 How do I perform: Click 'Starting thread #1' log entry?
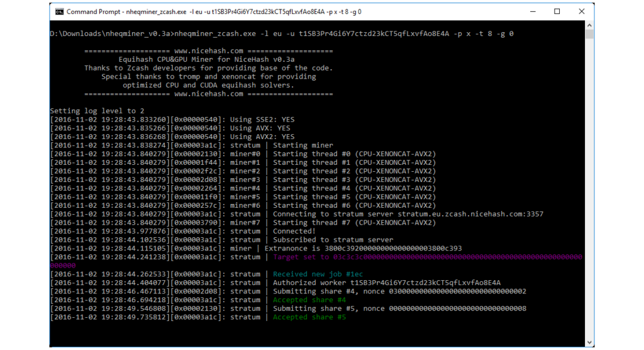pos(243,162)
